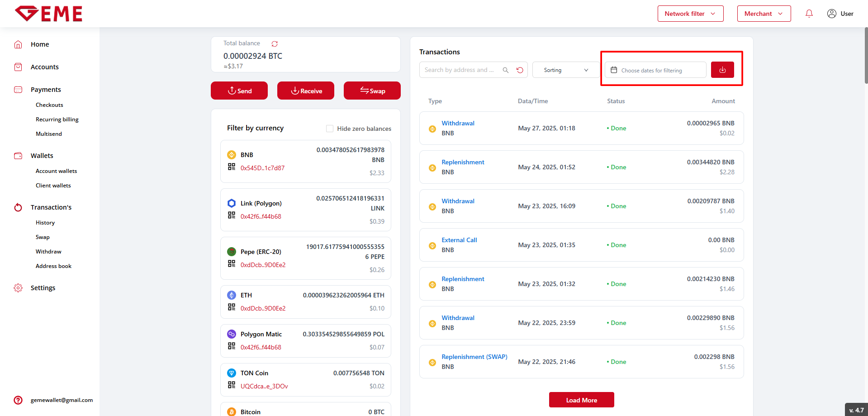Reset the transaction search field
This screenshot has width=868, height=416.
(x=520, y=70)
